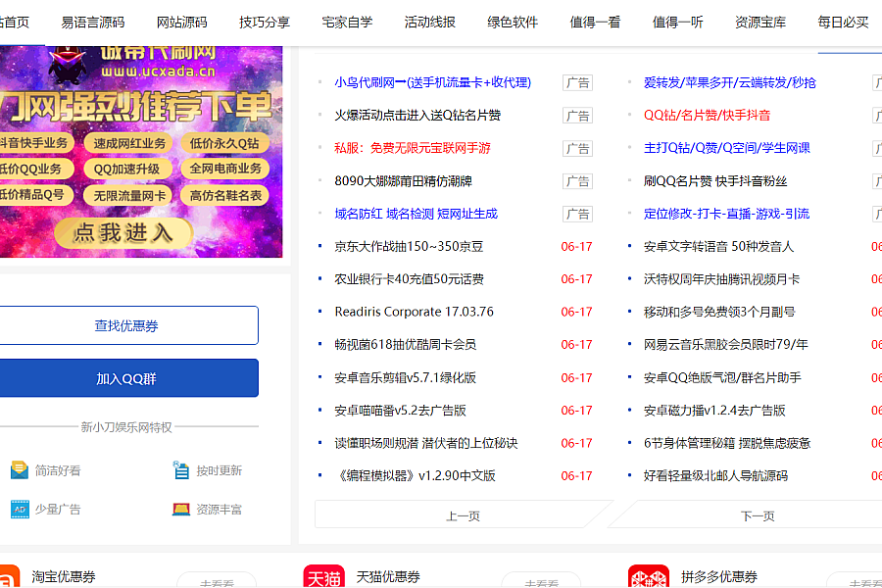Click the 简洁好看 envelope icon

20,470
